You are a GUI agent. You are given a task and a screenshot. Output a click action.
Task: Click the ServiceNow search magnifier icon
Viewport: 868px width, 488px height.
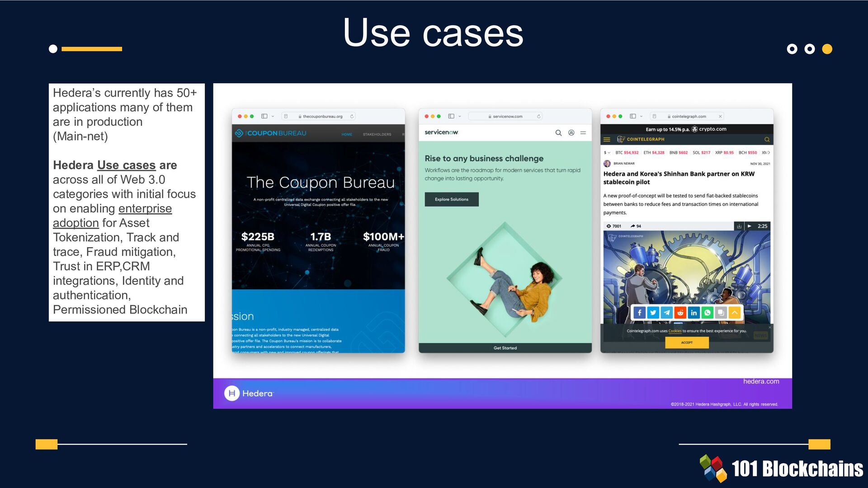click(x=558, y=133)
